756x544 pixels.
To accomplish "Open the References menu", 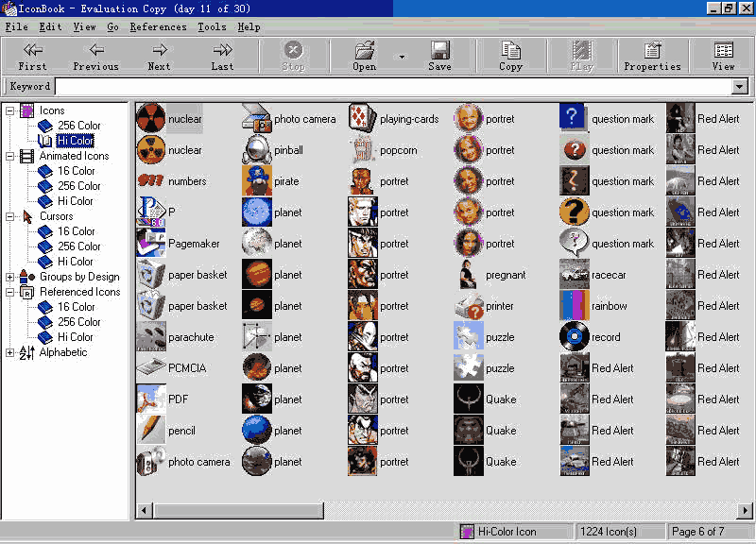I will [x=158, y=27].
